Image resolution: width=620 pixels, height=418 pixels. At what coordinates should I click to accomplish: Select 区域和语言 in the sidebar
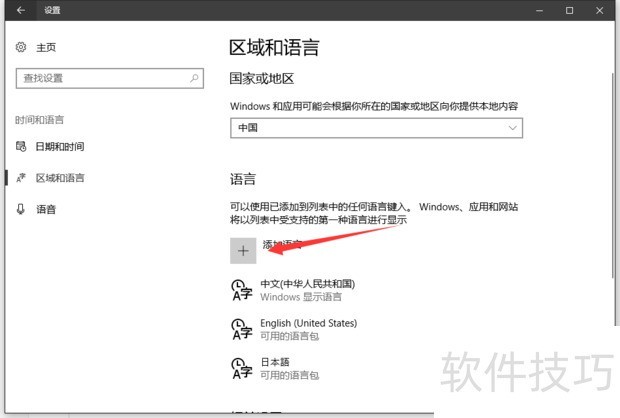coord(60,178)
